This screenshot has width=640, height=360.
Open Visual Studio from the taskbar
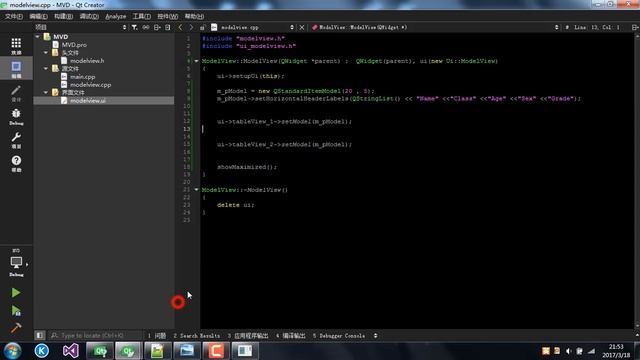click(71, 351)
